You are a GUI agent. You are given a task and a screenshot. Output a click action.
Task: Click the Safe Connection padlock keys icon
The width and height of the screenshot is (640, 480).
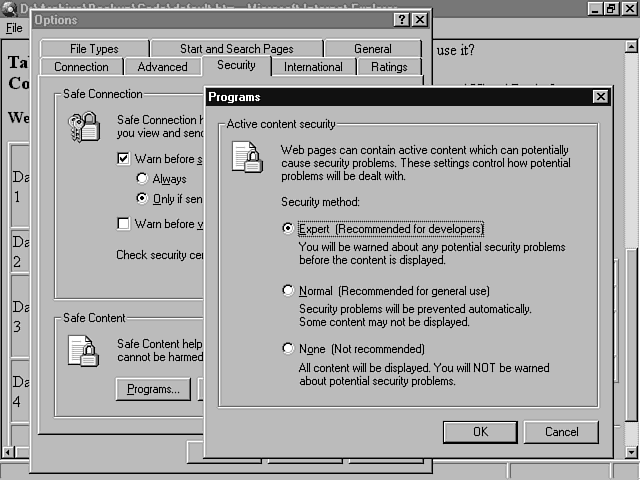pyautogui.click(x=83, y=127)
